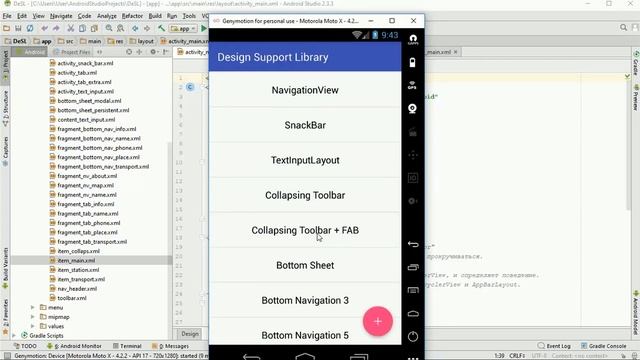Close the activity_main.xml editor tab

pos(456,52)
